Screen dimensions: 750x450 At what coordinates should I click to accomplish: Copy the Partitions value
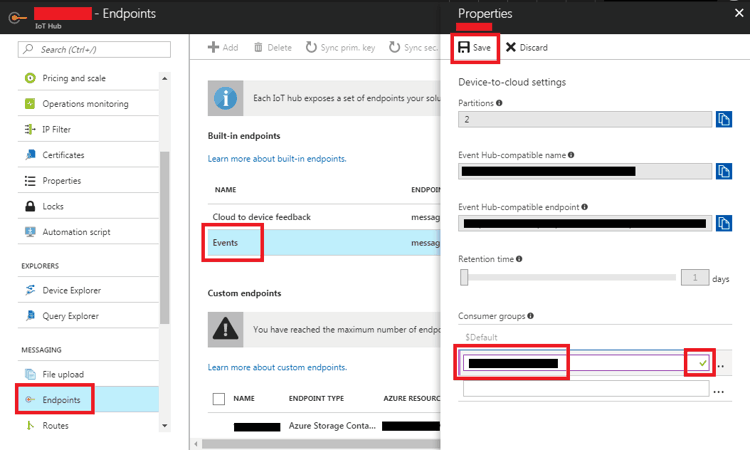coord(724,119)
